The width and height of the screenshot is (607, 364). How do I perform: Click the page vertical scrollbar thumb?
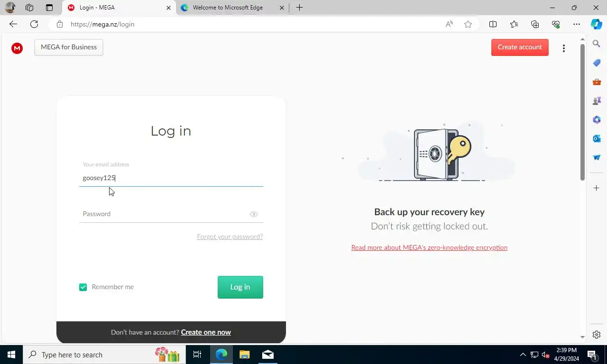[582, 112]
